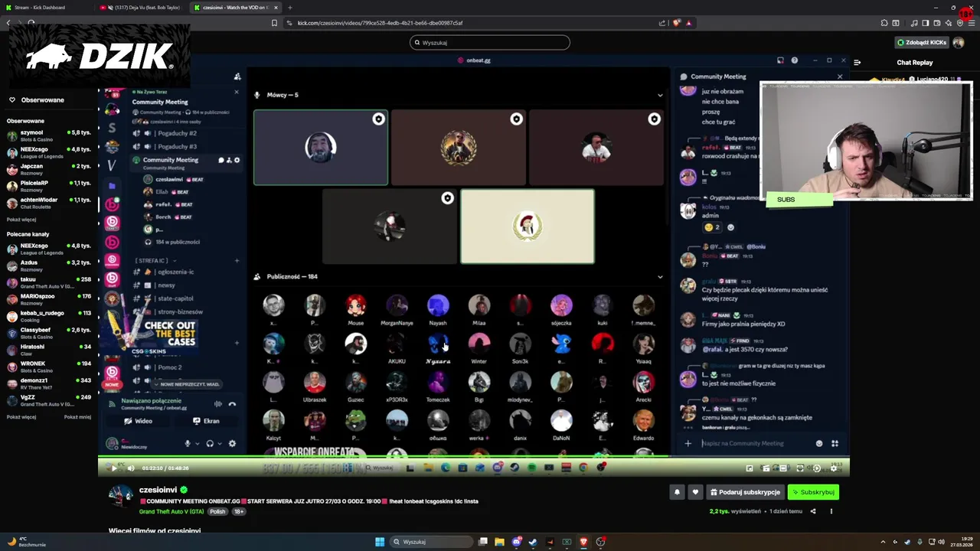Play video with player play button
This screenshot has height=551, width=980.
click(x=114, y=468)
